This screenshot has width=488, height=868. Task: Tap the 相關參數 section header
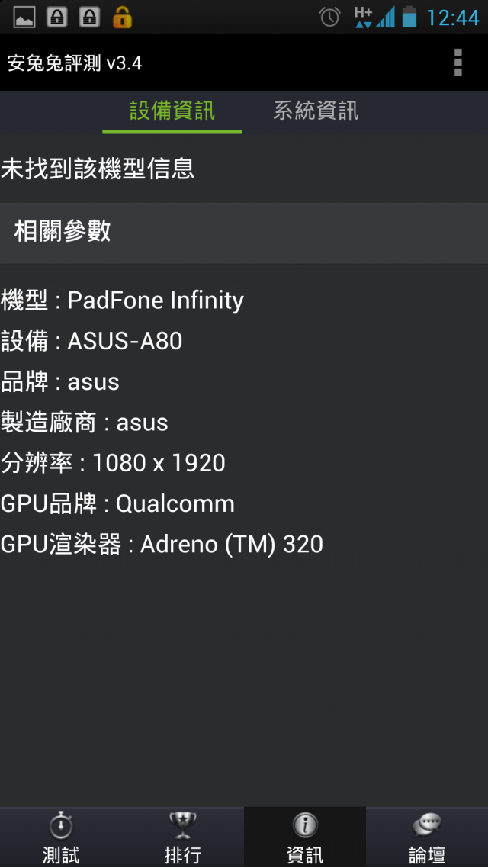[244, 232]
